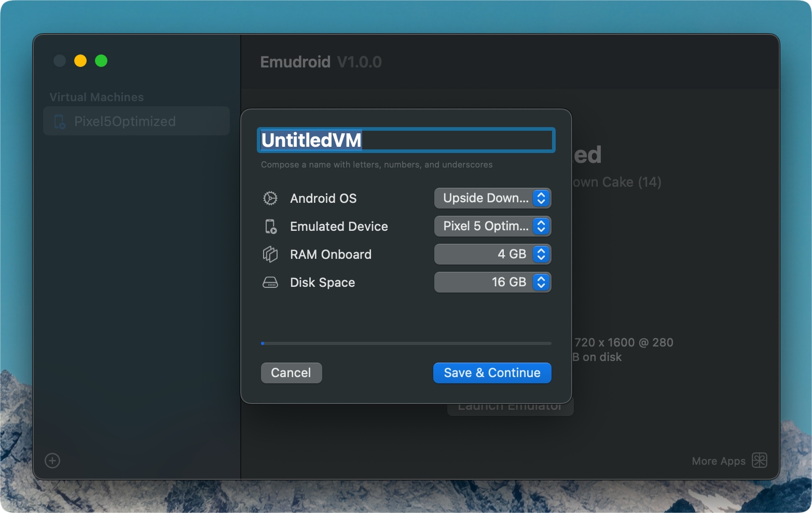This screenshot has height=513, width=812.
Task: Open the Android OS version dropdown
Action: [492, 198]
